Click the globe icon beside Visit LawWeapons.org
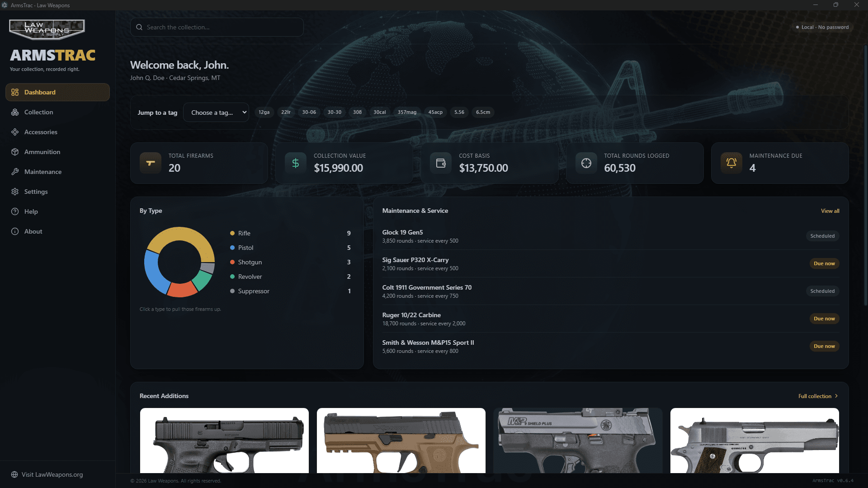868x488 pixels. [14, 474]
